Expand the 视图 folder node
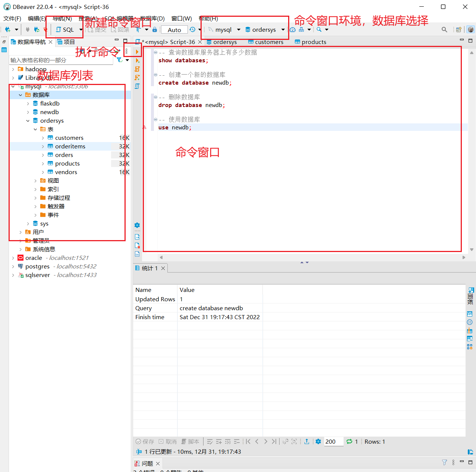The width and height of the screenshot is (476, 472). (35, 180)
